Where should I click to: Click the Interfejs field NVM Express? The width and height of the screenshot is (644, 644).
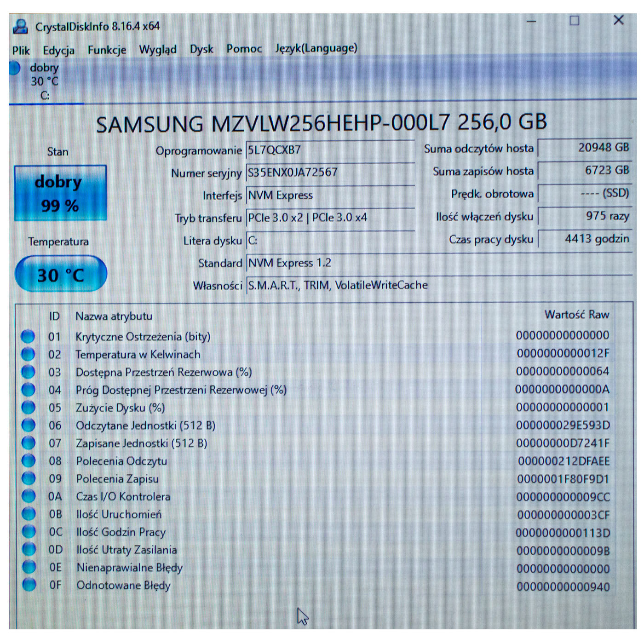coord(330,195)
